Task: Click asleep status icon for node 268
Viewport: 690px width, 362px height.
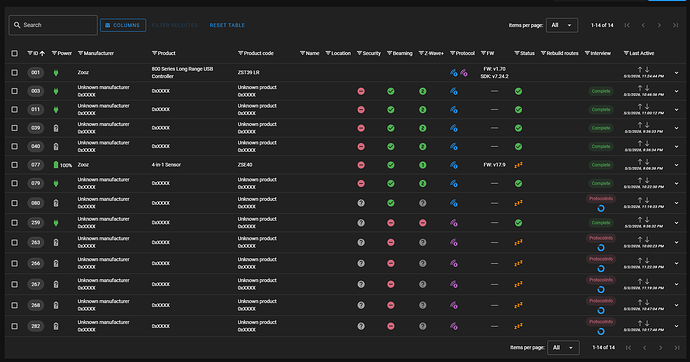Action: pos(518,305)
